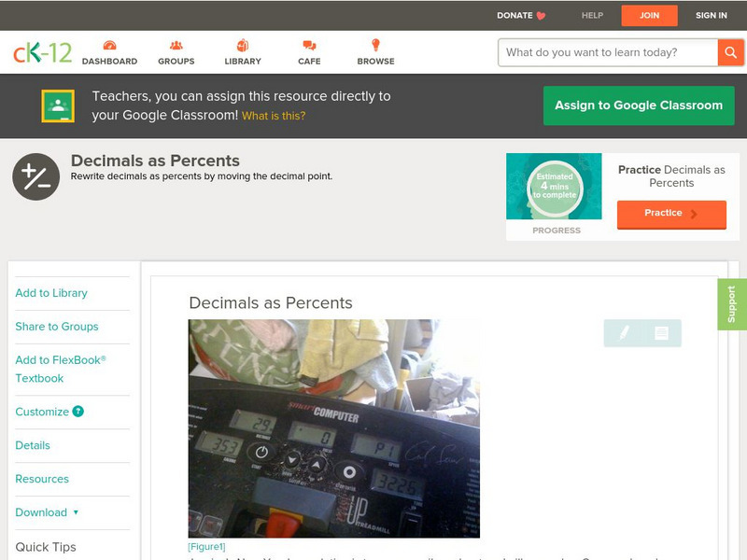Image resolution: width=747 pixels, height=560 pixels.
Task: Click the orange Practice button
Action: 671,215
